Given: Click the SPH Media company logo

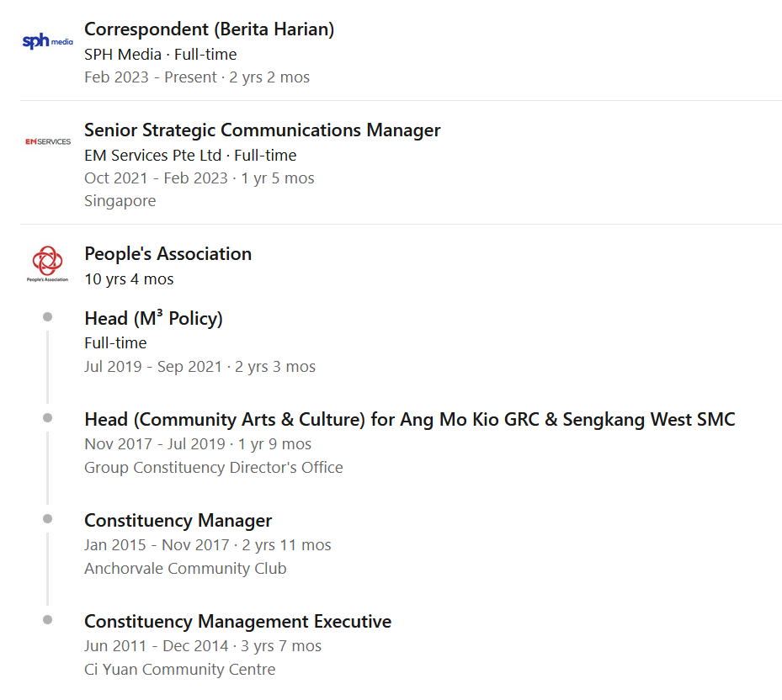Looking at the screenshot, I should 47,41.
